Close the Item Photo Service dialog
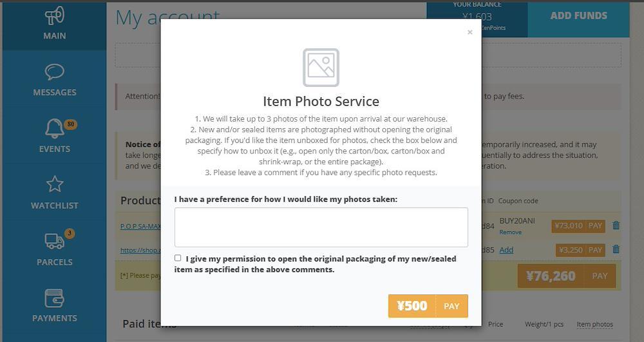The height and width of the screenshot is (342, 644). coord(470,32)
